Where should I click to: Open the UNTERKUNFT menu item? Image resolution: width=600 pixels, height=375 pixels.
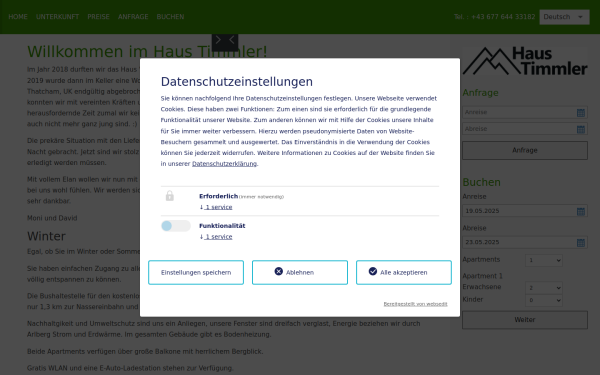click(x=57, y=17)
